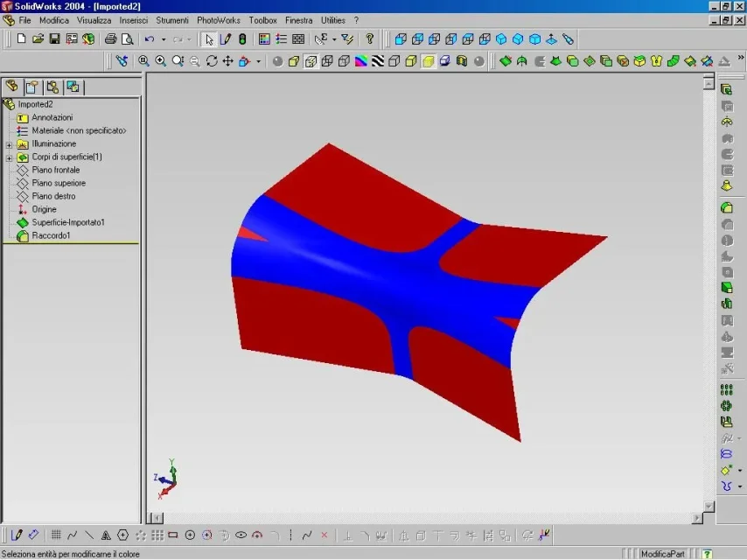Switch to the Front standard view cube

[401, 38]
